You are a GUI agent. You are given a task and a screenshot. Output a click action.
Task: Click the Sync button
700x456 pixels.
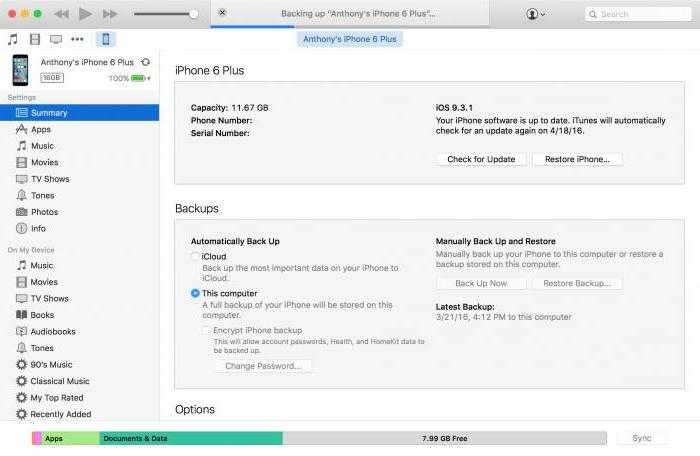642,439
